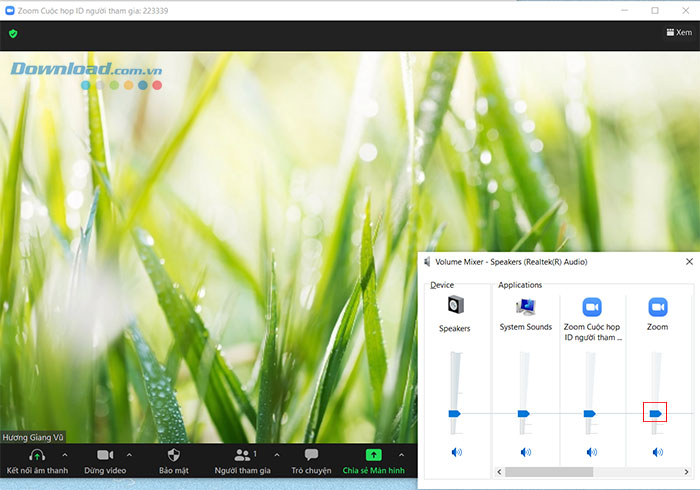Click Chia sẻ Màn hình share button
Screen dimensions: 700x490
[373, 455]
